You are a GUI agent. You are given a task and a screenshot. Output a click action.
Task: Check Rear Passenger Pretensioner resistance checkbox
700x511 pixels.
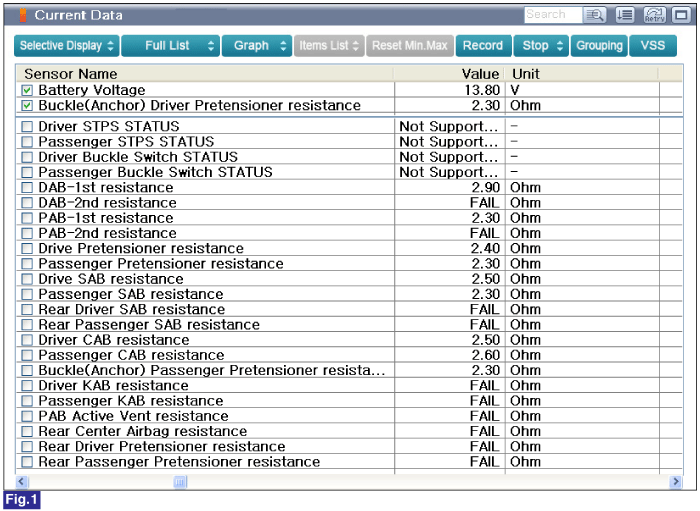27,462
